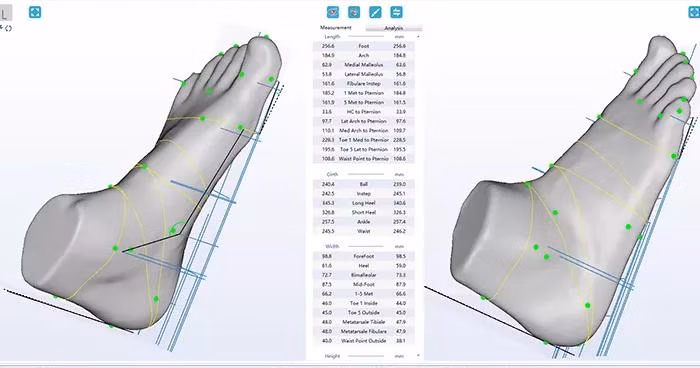The image size is (700, 368).
Task: Select the 1 Met to Pternion row
Action: point(363,93)
